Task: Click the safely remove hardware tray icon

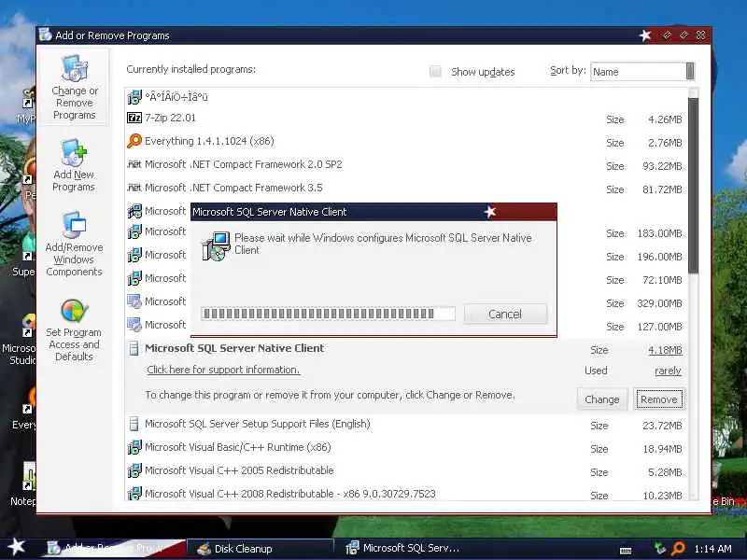Action: point(660,548)
